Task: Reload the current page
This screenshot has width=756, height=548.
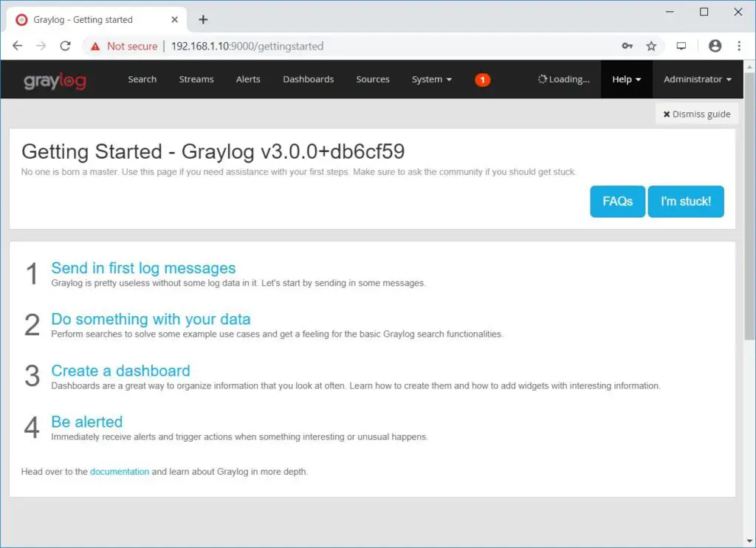Action: [65, 46]
